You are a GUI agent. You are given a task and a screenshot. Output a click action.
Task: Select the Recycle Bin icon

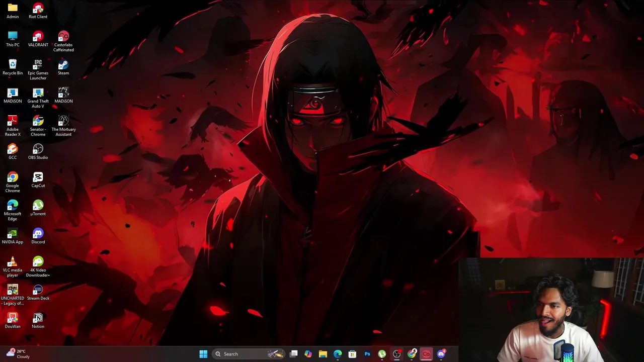[x=13, y=67]
